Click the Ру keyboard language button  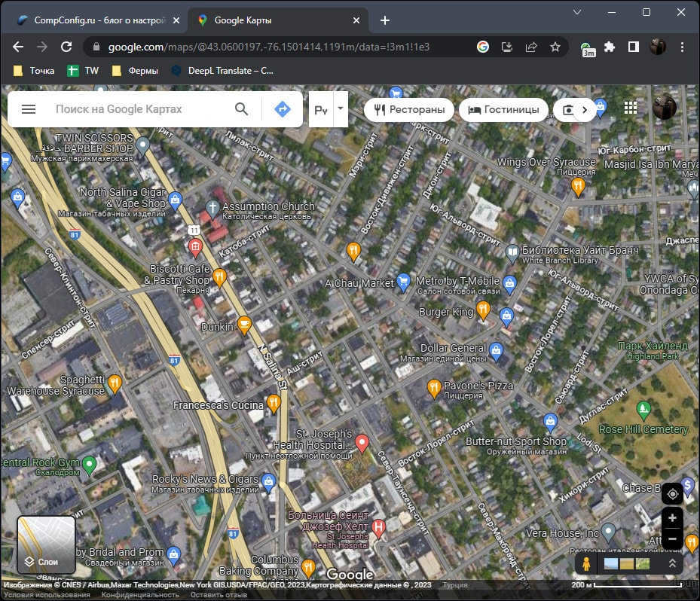click(x=321, y=109)
